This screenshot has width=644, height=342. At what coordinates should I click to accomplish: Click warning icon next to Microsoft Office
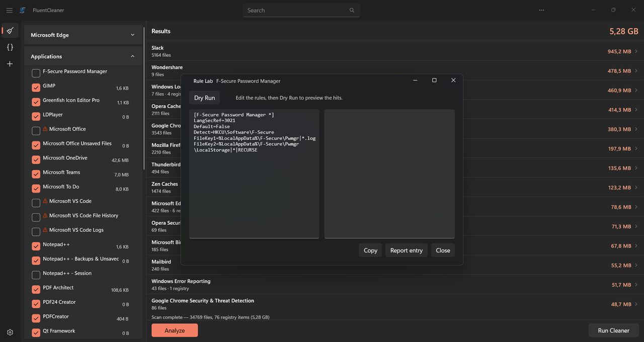click(x=45, y=129)
